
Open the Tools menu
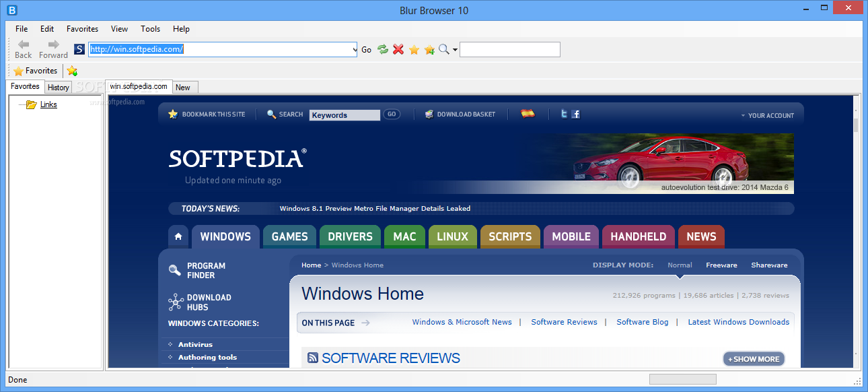tap(151, 29)
